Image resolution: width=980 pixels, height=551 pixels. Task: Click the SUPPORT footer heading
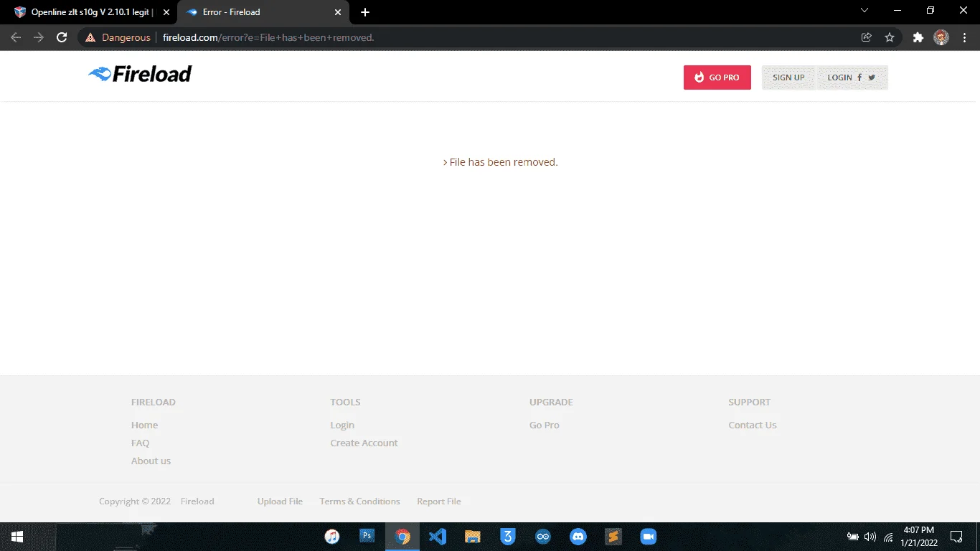pyautogui.click(x=750, y=402)
